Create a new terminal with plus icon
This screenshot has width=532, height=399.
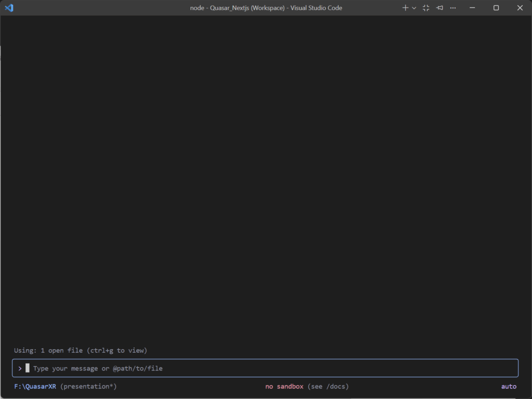(405, 8)
